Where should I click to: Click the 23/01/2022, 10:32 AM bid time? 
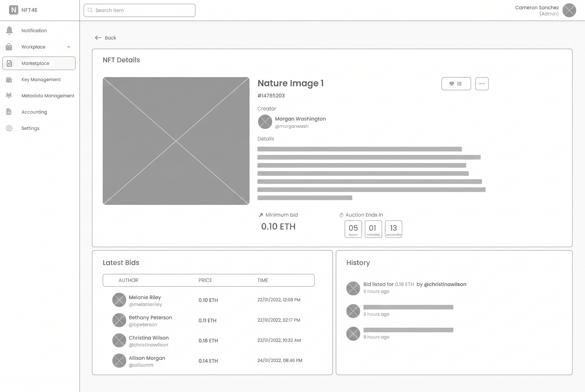point(279,340)
